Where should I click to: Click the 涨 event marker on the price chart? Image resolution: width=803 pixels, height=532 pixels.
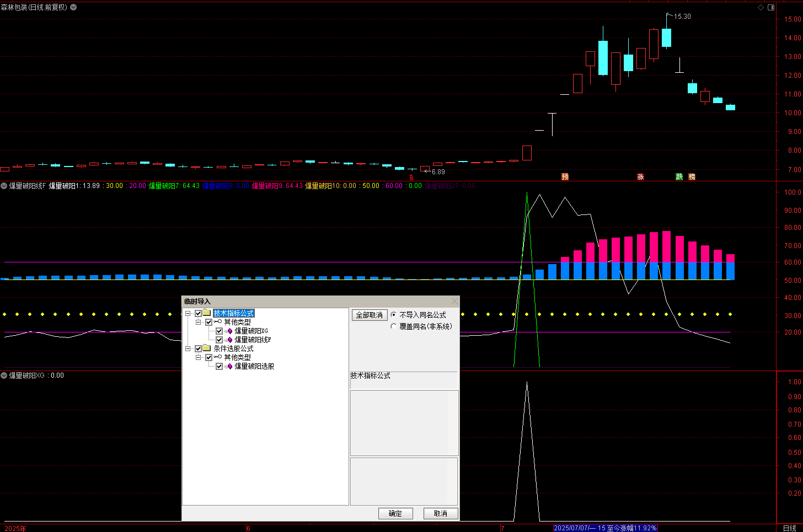click(640, 176)
